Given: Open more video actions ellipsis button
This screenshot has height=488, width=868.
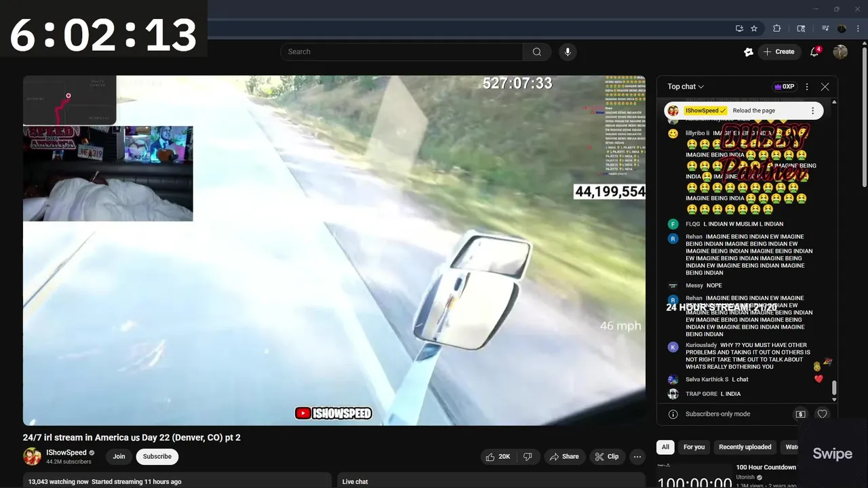Looking at the screenshot, I should tap(637, 457).
